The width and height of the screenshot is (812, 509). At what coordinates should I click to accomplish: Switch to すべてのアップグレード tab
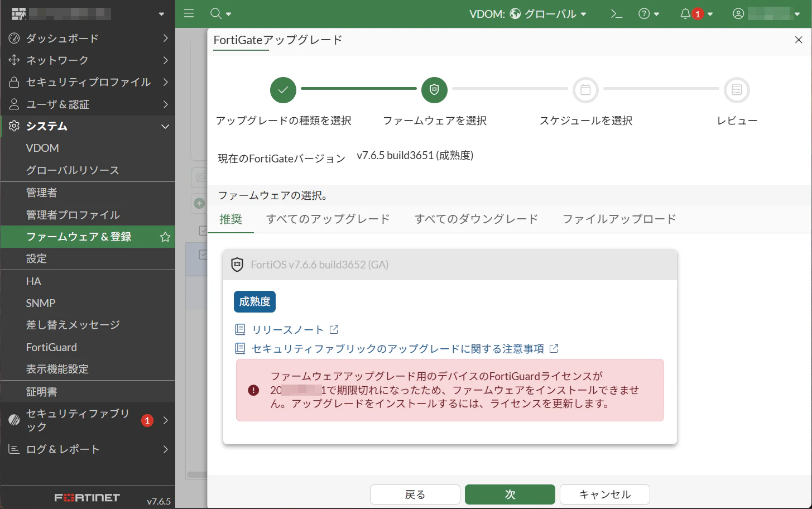click(328, 219)
